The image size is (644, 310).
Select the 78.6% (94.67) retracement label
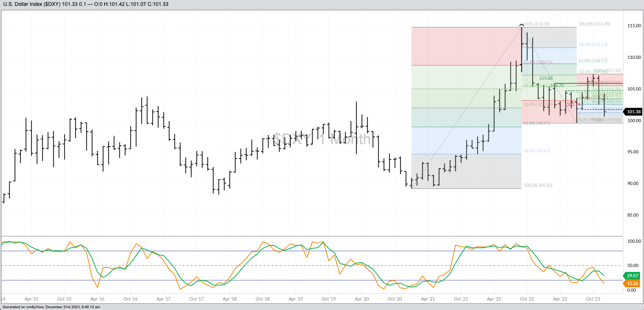click(536, 151)
